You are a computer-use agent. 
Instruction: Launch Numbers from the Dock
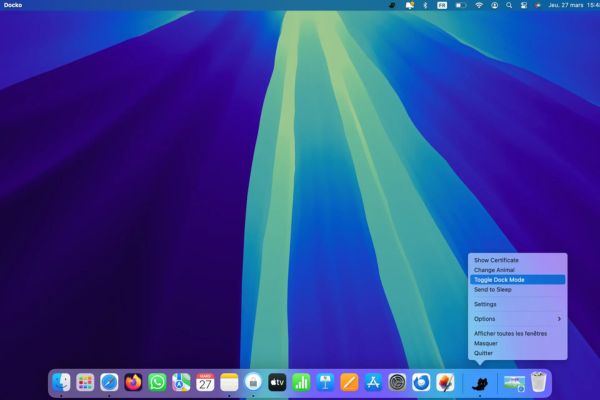[301, 382]
